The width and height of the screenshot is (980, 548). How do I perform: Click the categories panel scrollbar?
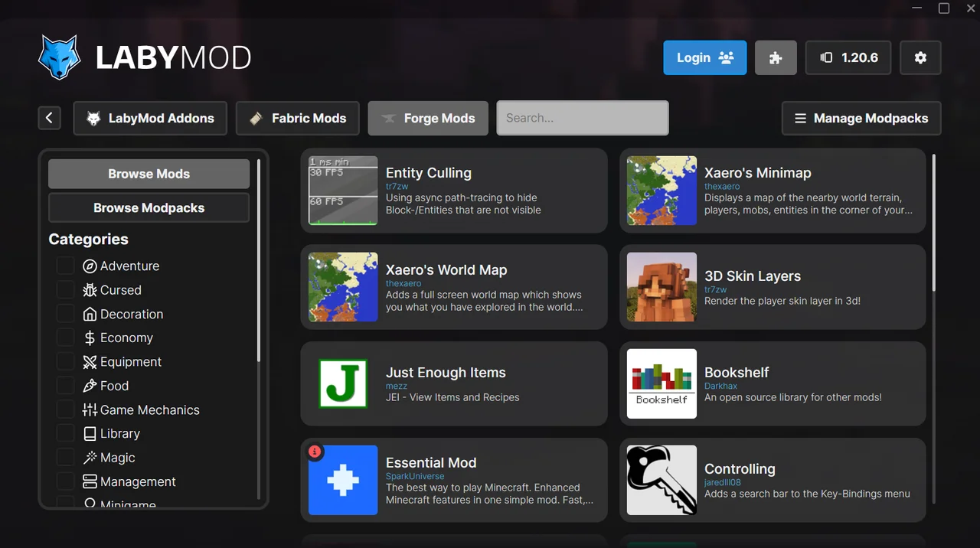click(259, 260)
